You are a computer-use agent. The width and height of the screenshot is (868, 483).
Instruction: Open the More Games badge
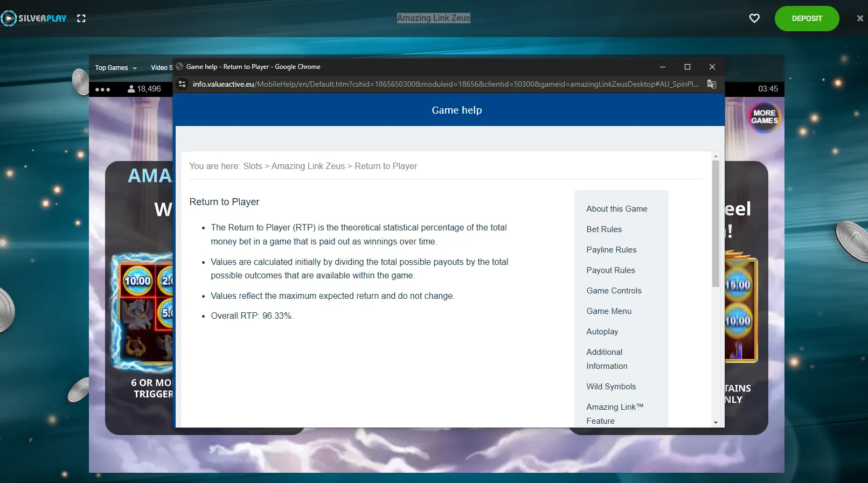(x=764, y=117)
